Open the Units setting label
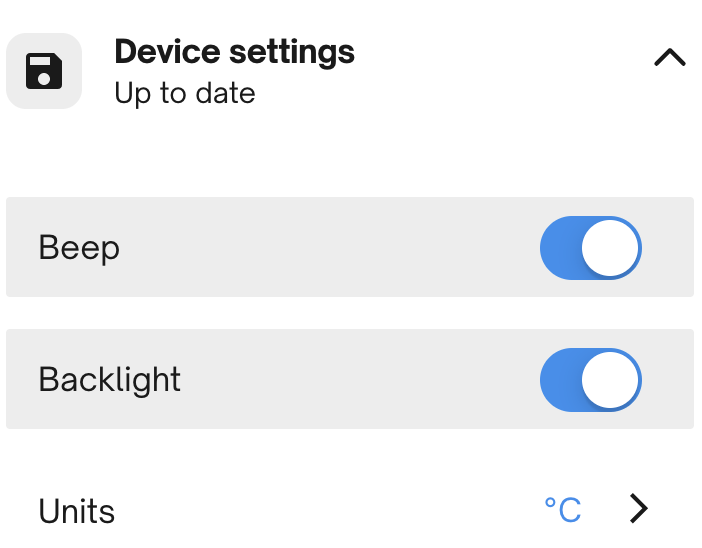 77,511
